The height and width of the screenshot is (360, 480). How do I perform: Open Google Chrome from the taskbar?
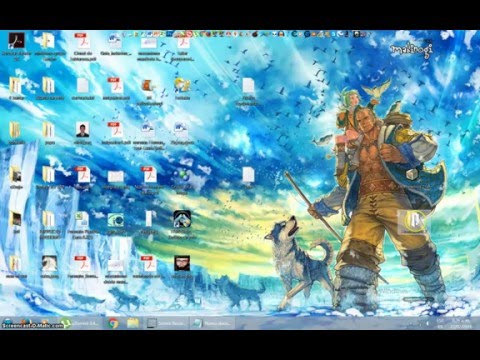click(113, 323)
